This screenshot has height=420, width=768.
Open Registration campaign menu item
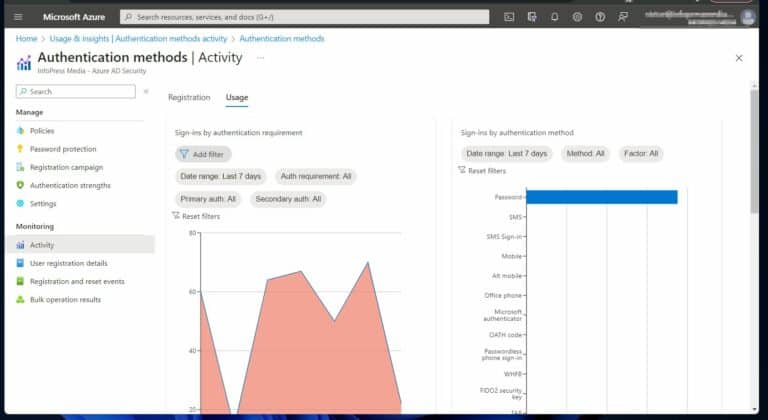[67, 167]
